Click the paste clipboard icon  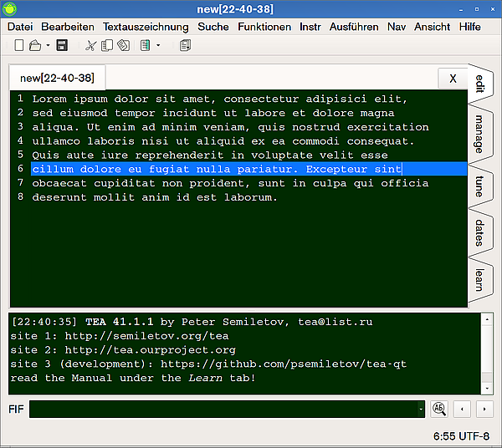coord(124,45)
